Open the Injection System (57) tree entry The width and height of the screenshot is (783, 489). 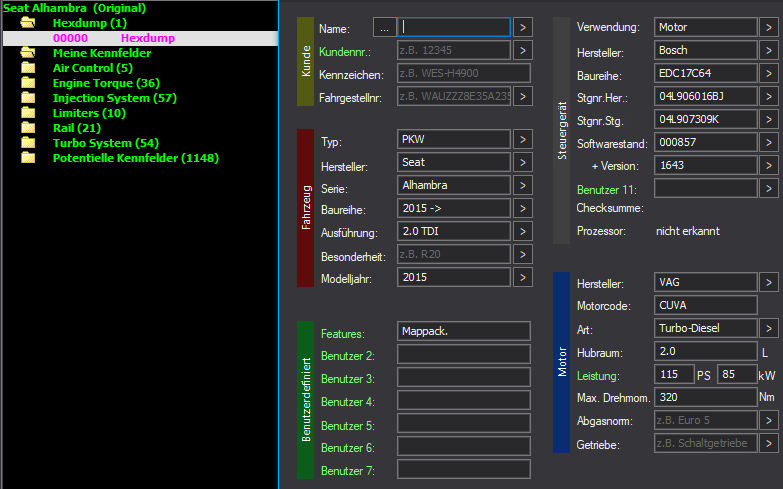[114, 98]
